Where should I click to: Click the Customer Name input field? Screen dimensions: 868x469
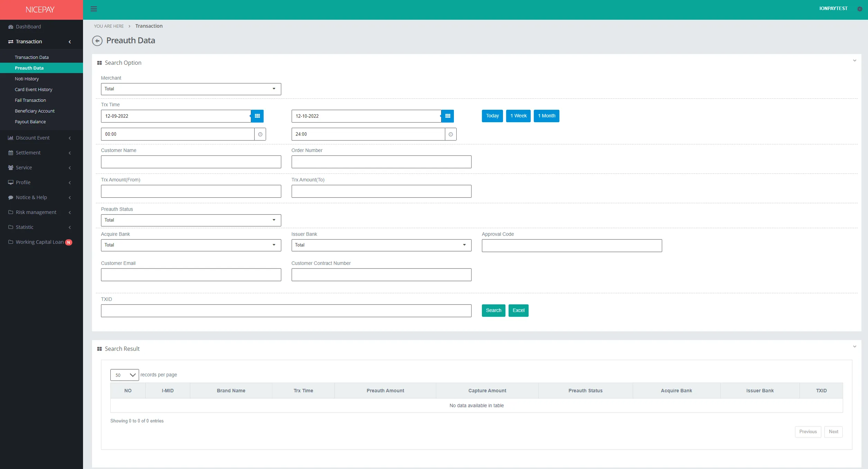(191, 162)
